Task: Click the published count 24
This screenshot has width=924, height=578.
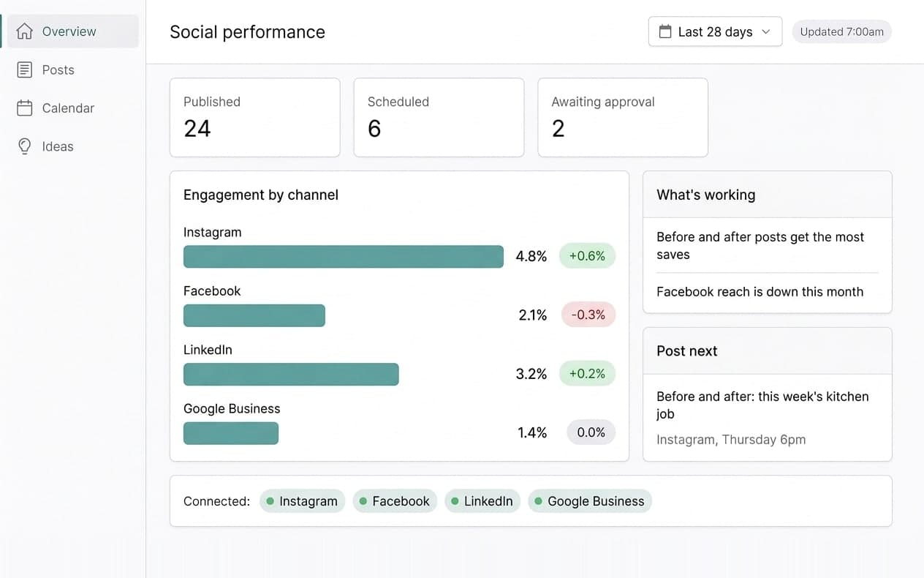Action: pos(197,129)
